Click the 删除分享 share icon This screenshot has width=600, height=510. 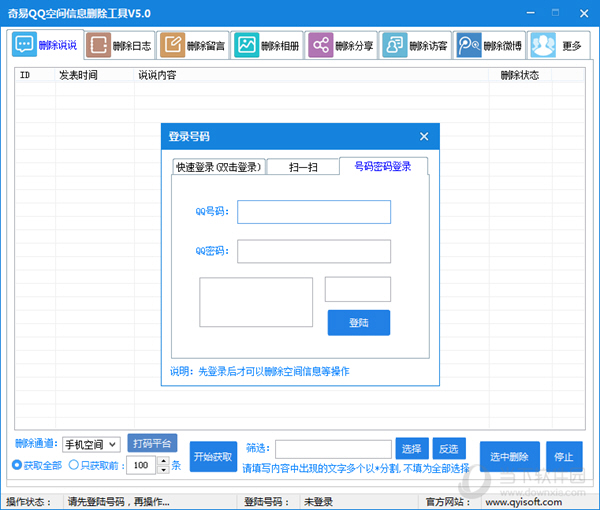point(321,45)
